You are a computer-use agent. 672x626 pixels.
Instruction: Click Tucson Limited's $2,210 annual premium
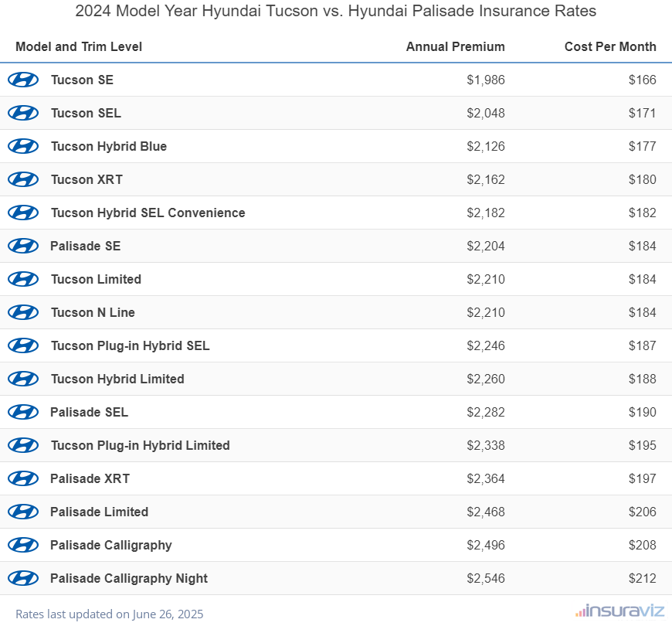pos(486,279)
